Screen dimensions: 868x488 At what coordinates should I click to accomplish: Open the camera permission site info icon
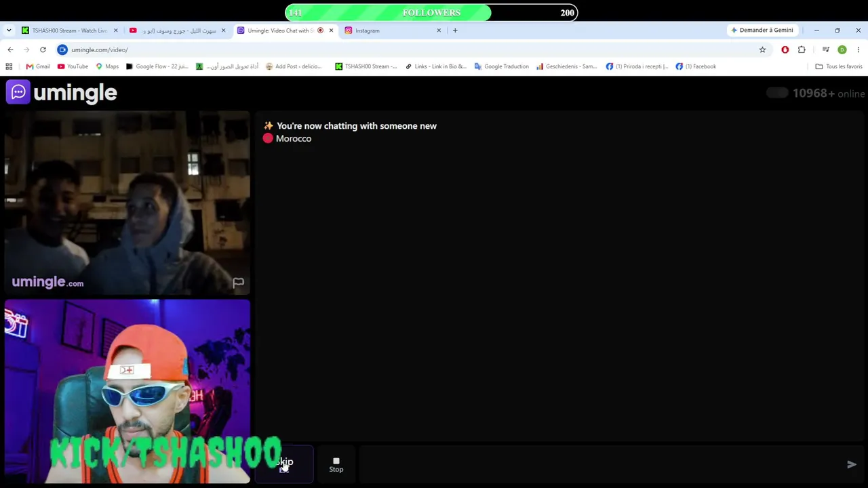coord(62,49)
